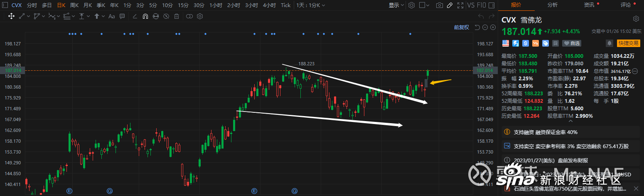Screen dimensions: 644x196
Task: Set a price alert with bell icon
Action: [610, 43]
